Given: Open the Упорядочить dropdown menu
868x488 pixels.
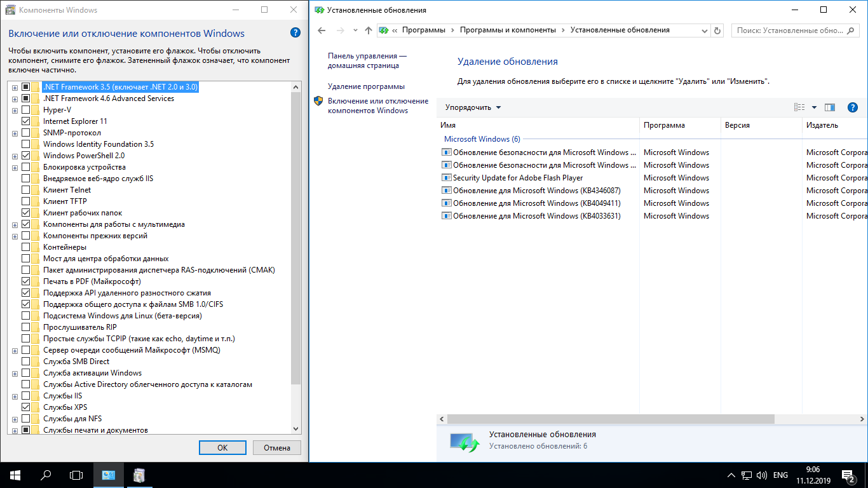Looking at the screenshot, I should point(473,107).
